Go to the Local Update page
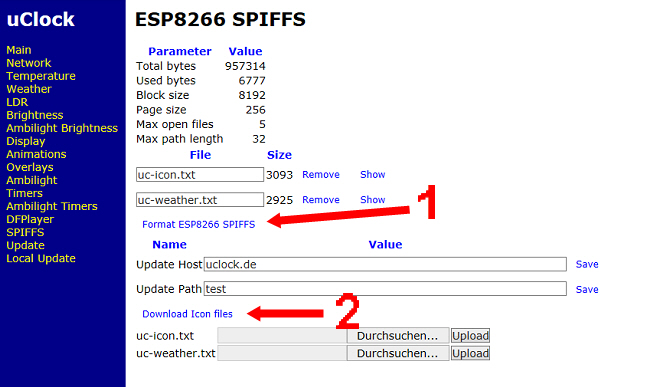Viewport: 663px width, 387px height. pos(41,258)
